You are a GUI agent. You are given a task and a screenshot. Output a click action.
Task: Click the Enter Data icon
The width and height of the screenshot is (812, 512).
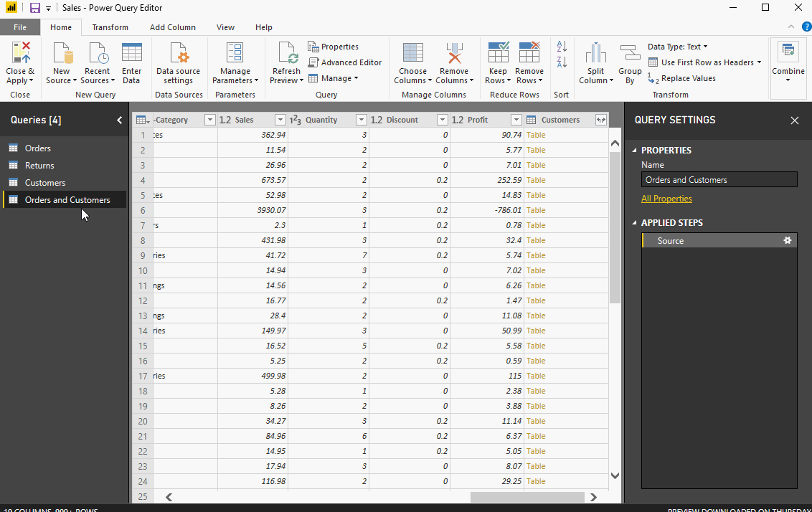[131, 53]
